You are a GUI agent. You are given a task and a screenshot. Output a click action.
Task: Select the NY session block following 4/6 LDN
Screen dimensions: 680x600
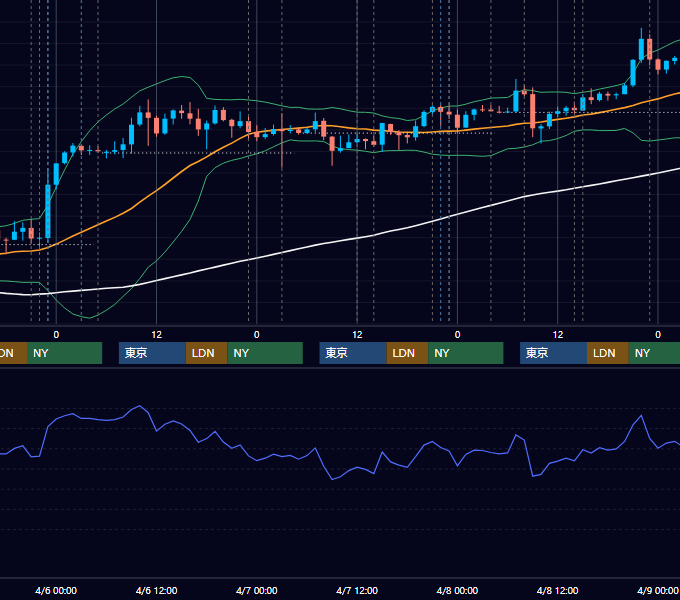pyautogui.click(x=265, y=353)
